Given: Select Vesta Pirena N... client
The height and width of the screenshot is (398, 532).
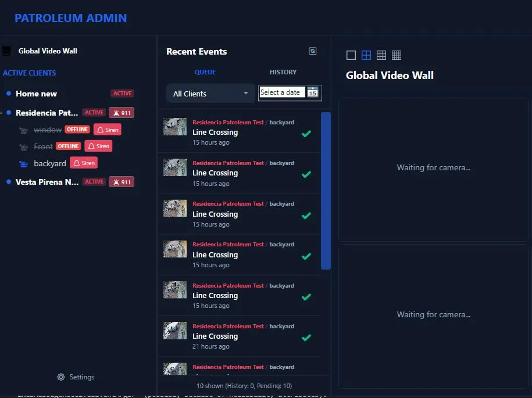Looking at the screenshot, I should pos(47,182).
